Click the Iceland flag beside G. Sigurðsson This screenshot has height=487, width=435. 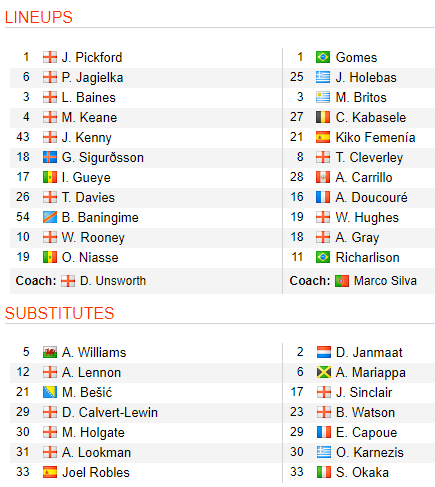coord(50,157)
